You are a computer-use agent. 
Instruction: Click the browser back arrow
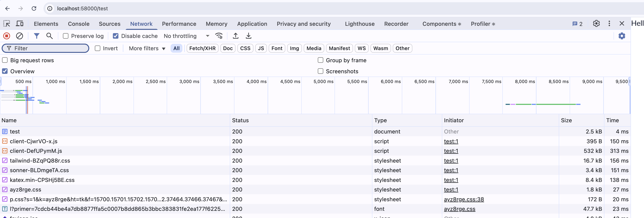click(7, 8)
